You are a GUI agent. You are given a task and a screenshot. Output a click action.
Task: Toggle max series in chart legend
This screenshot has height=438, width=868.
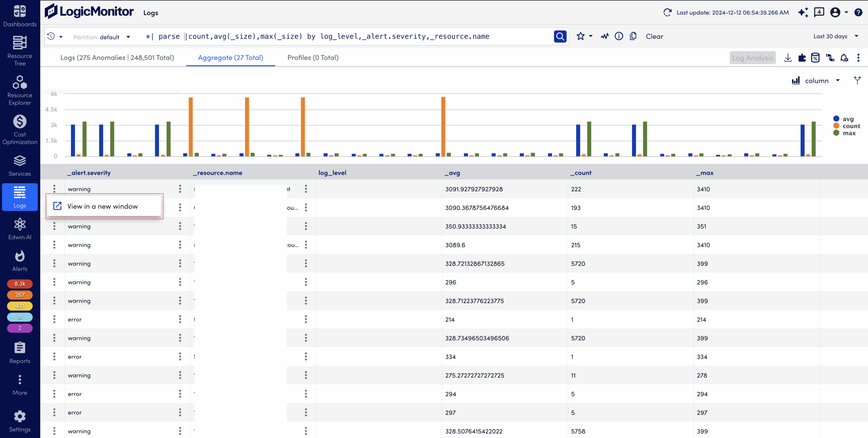click(x=844, y=133)
